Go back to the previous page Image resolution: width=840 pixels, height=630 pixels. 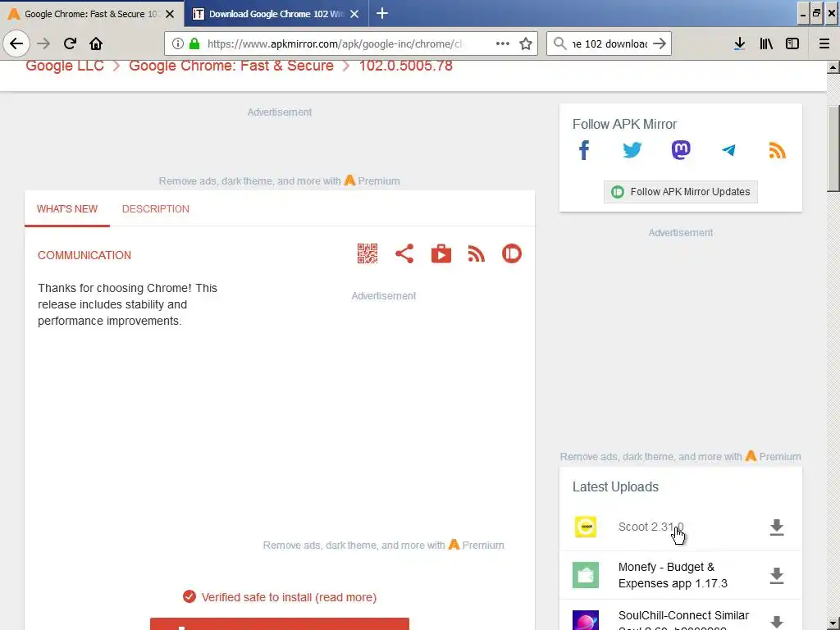pyautogui.click(x=16, y=43)
